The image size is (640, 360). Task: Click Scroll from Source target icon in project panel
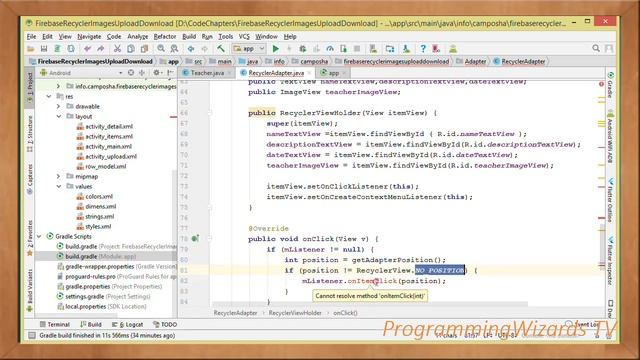click(131, 73)
